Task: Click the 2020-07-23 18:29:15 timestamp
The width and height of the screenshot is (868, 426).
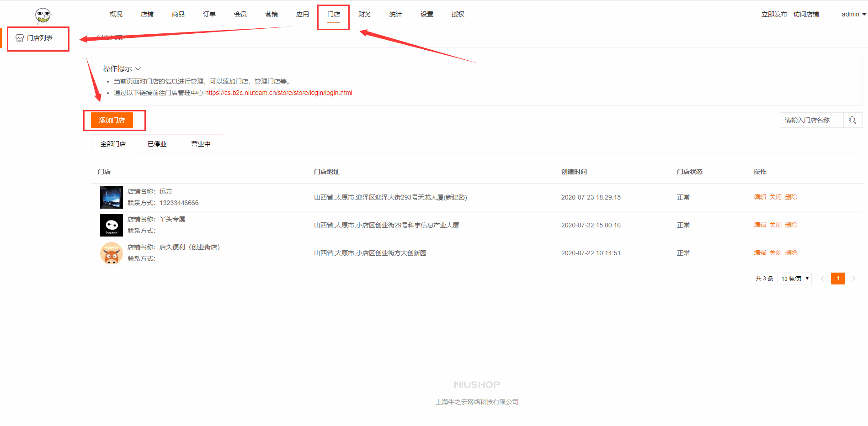Action: (x=591, y=197)
